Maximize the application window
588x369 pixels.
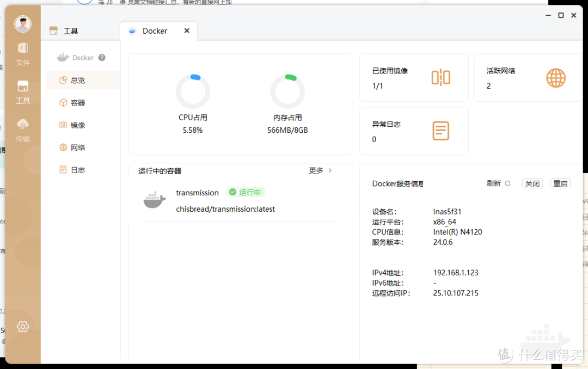pos(561,15)
